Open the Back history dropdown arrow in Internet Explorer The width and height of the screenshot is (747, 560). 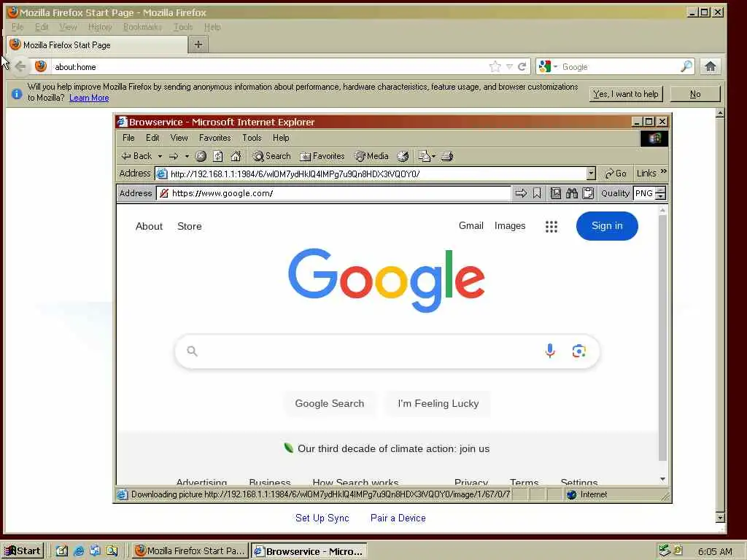click(x=160, y=156)
